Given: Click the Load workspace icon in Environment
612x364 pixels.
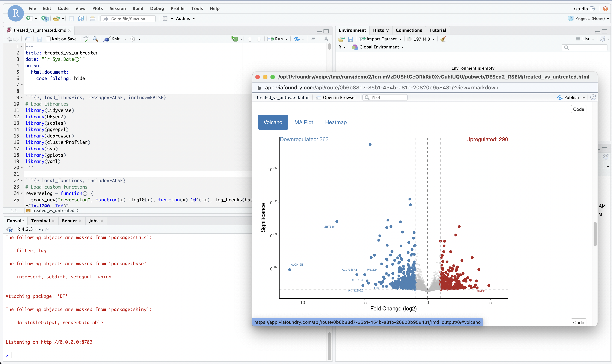Looking at the screenshot, I should click(x=341, y=39).
